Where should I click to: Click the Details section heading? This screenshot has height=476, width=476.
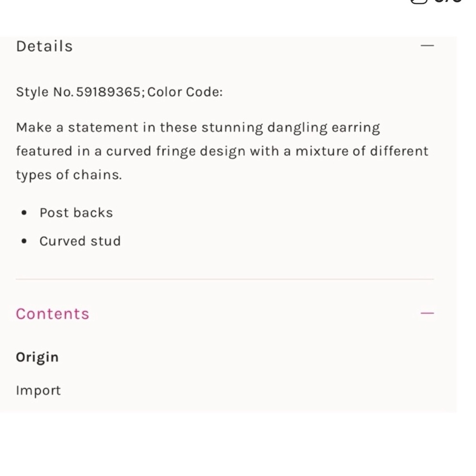[x=44, y=46]
